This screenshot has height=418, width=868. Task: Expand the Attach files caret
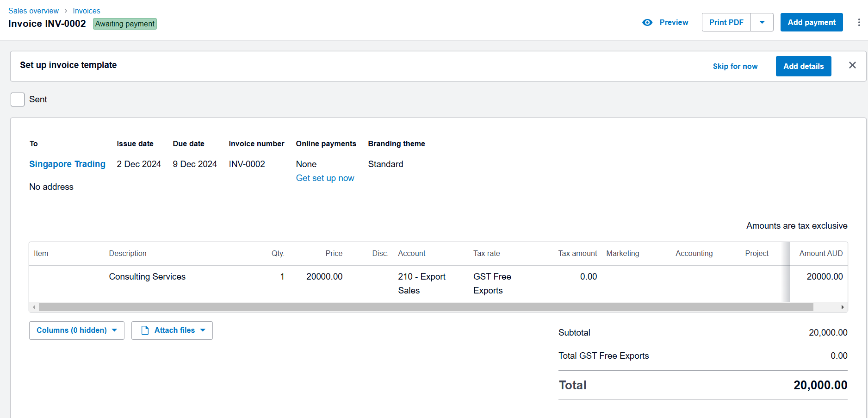coord(203,331)
